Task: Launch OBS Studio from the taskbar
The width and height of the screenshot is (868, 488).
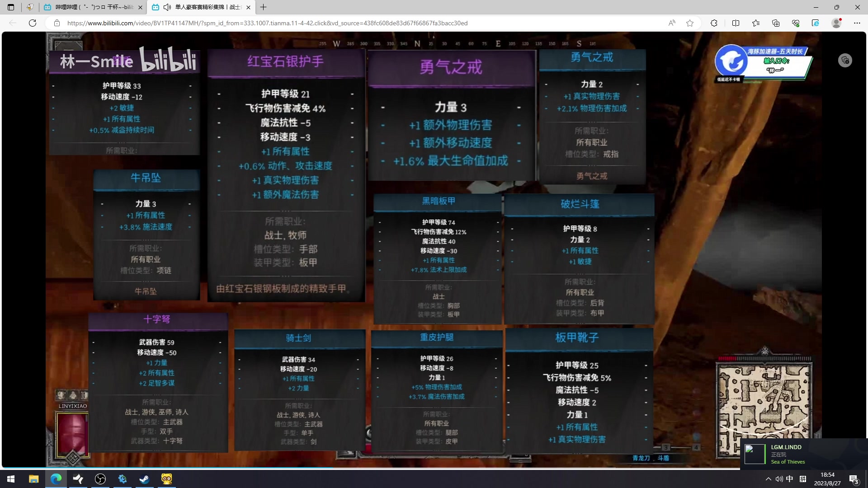Action: [100, 479]
